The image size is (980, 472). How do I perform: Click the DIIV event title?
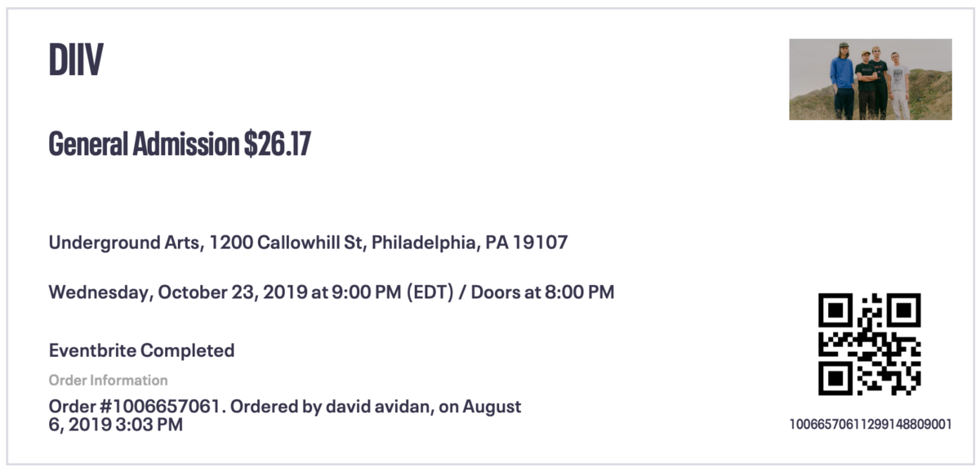click(x=76, y=60)
